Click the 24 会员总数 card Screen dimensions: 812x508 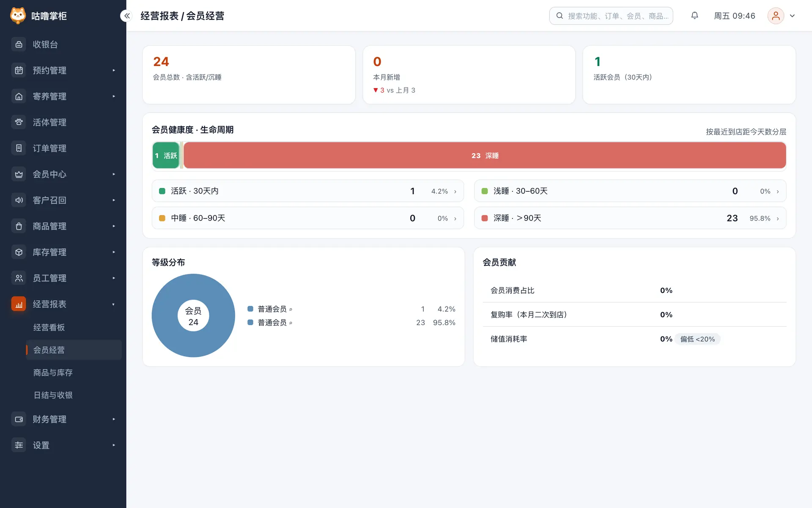click(249, 75)
